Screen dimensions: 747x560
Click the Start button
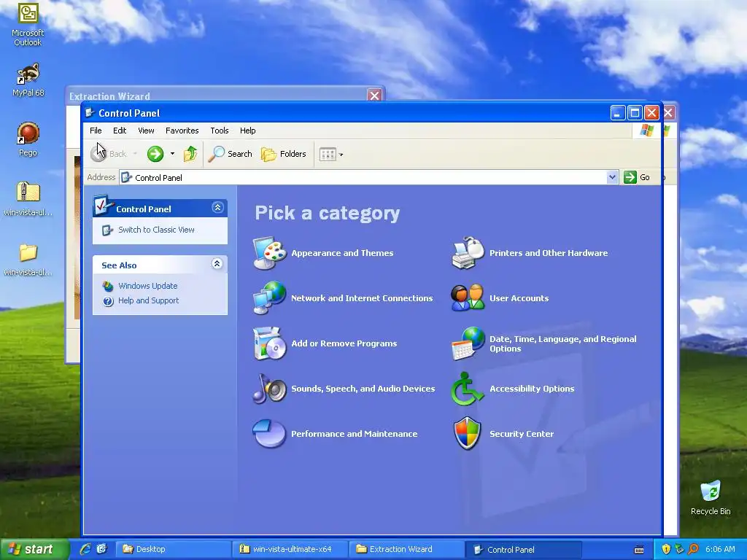tap(34, 549)
